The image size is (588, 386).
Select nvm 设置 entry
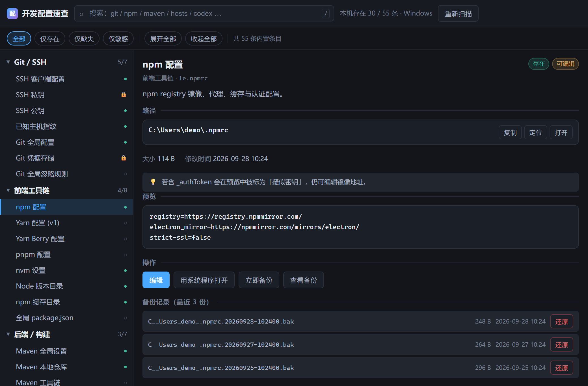click(x=67, y=270)
